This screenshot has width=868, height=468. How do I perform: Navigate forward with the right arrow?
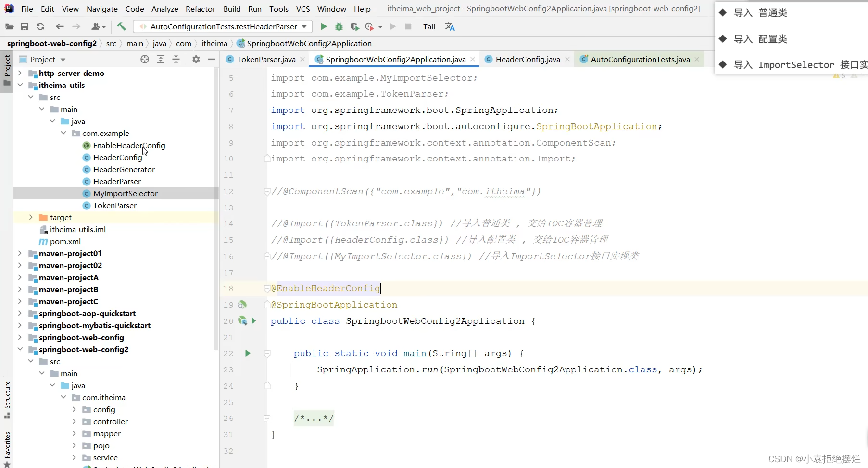76,27
